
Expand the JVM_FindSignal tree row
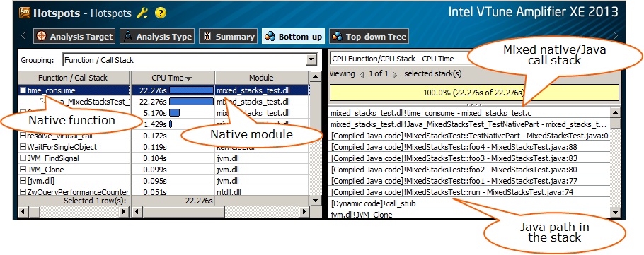click(x=23, y=158)
